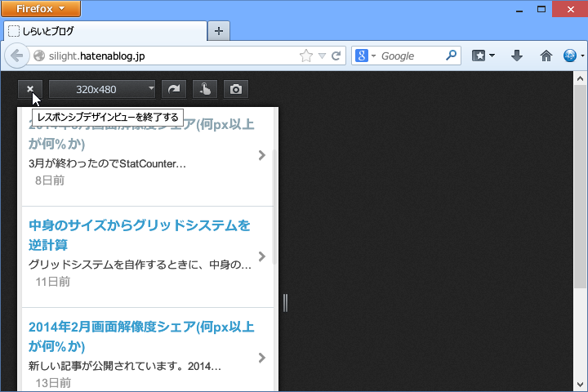Click the chevron beside グリッドシステムを自作するときに
Viewport: 588px width, 392px height.
(262, 256)
